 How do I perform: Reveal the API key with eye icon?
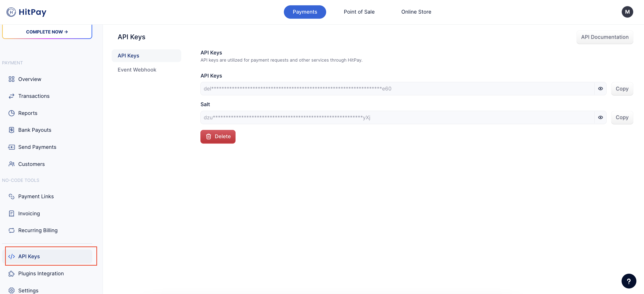[x=600, y=89]
